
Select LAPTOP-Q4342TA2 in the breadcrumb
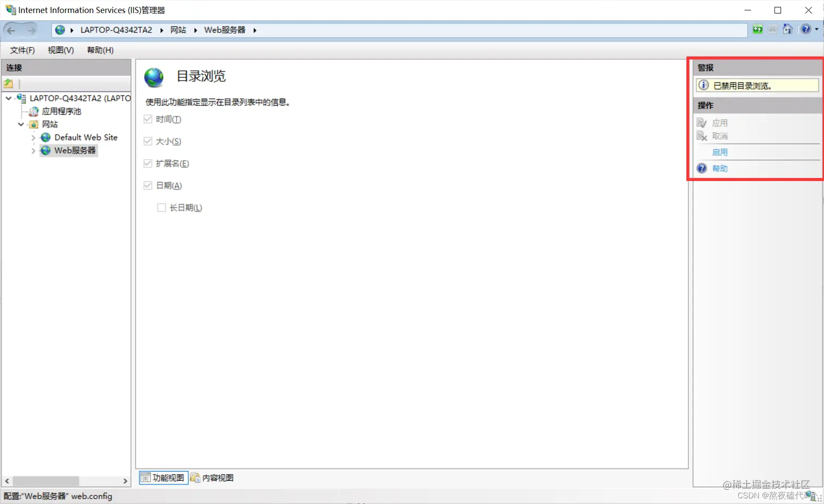click(x=116, y=30)
